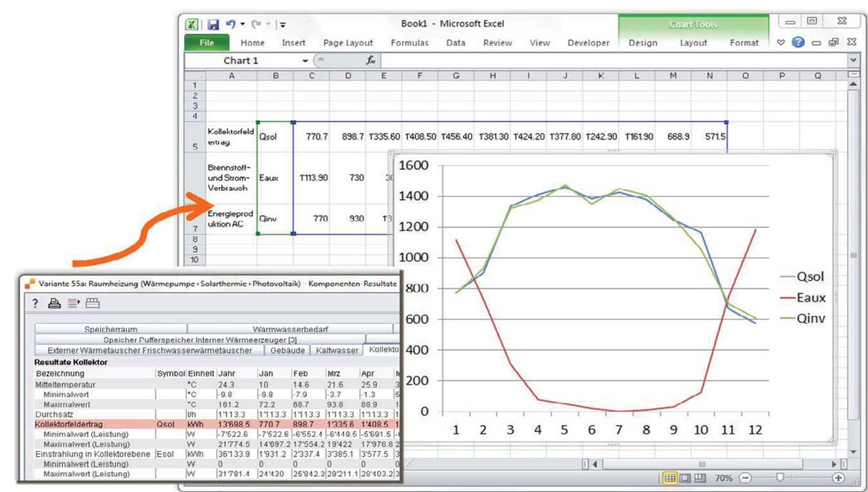Viewport: 868px width, 492px height.
Task: Open the Gebäude tab in results window
Action: tap(287, 350)
